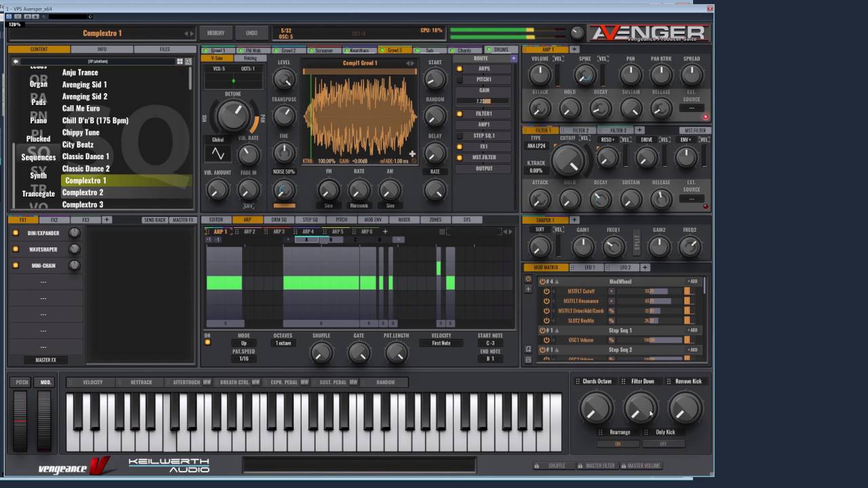Click the power icon for MSTFLT Resonance
This screenshot has height=488, width=868.
546,301
